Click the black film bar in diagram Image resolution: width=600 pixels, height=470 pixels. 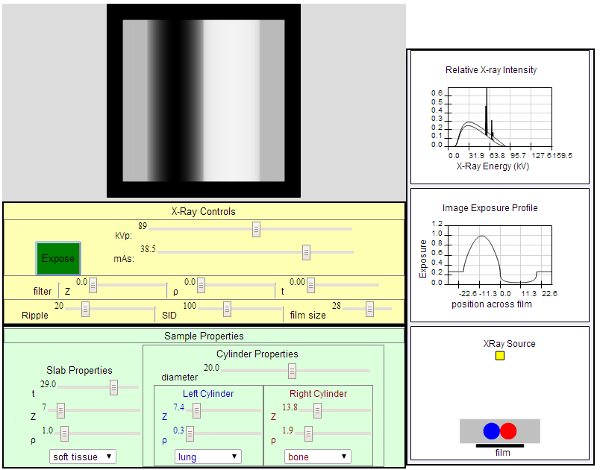(500, 443)
